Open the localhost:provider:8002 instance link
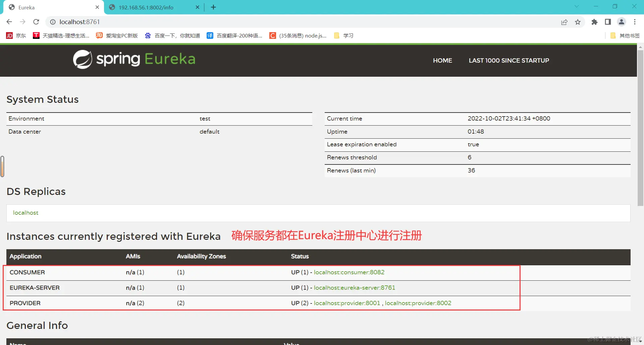Image resolution: width=644 pixels, height=345 pixels. (418, 303)
